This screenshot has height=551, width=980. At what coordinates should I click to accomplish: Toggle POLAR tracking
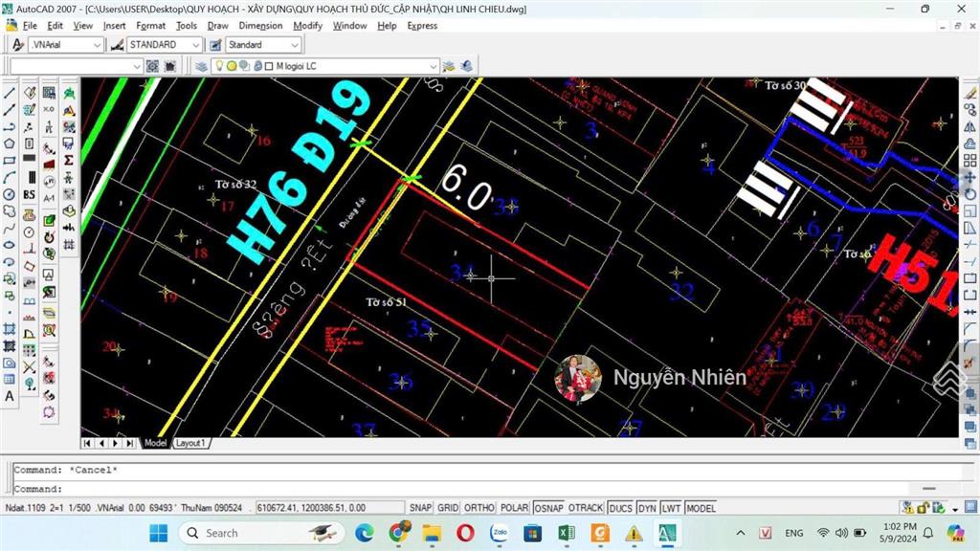tap(514, 508)
